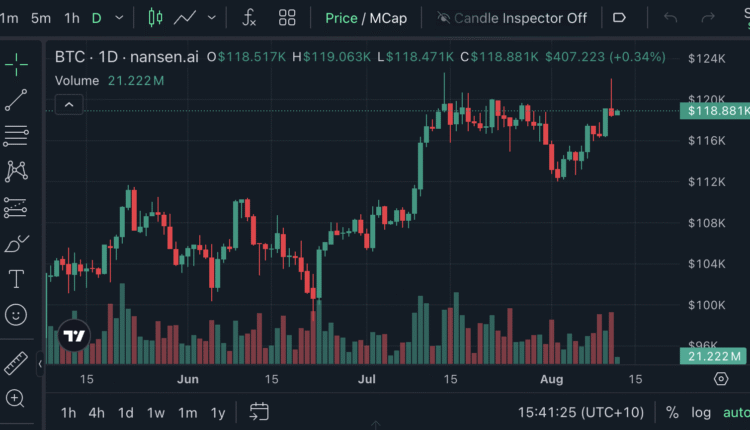Open timezone settings at 15:41:25 (UTC+10)
Image resolution: width=750 pixels, height=430 pixels.
coord(580,412)
